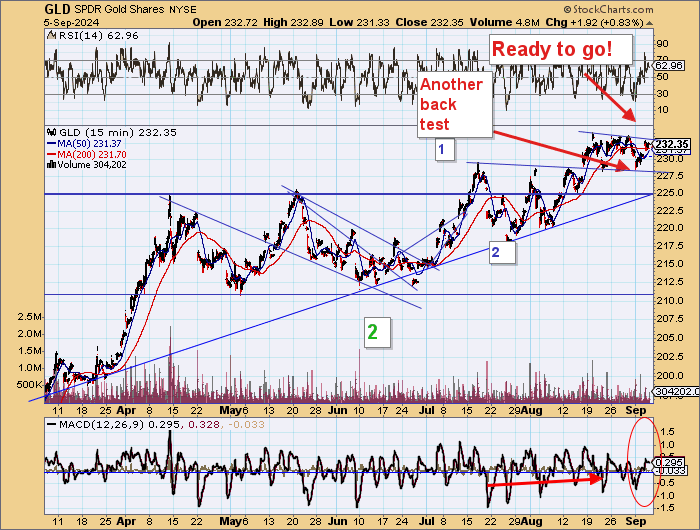Click the Open 232.72 value

(225, 22)
